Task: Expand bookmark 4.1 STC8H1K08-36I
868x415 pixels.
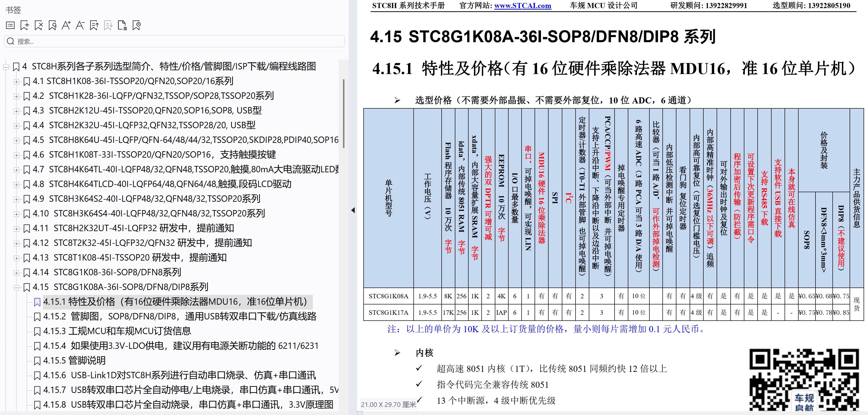Action: point(16,81)
